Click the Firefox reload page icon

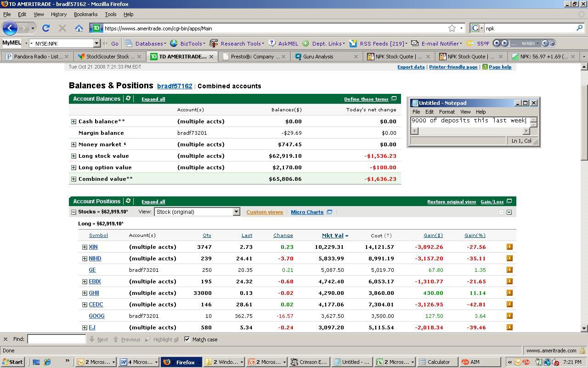[x=46, y=29]
